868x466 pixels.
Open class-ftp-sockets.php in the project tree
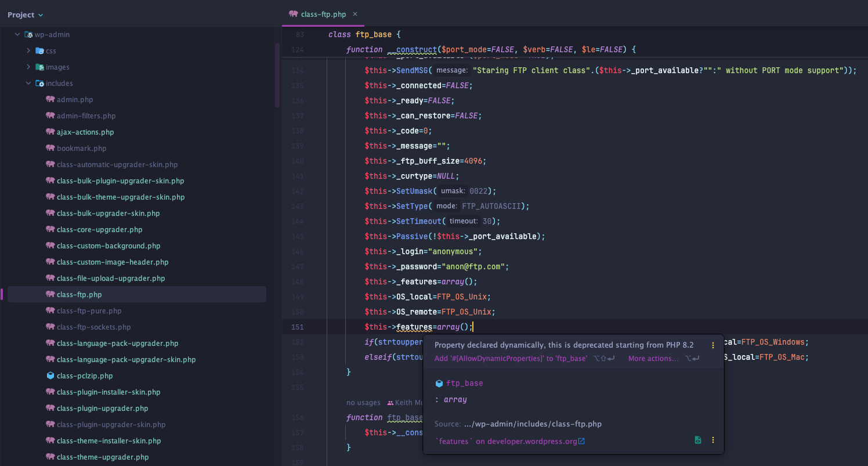pos(93,327)
